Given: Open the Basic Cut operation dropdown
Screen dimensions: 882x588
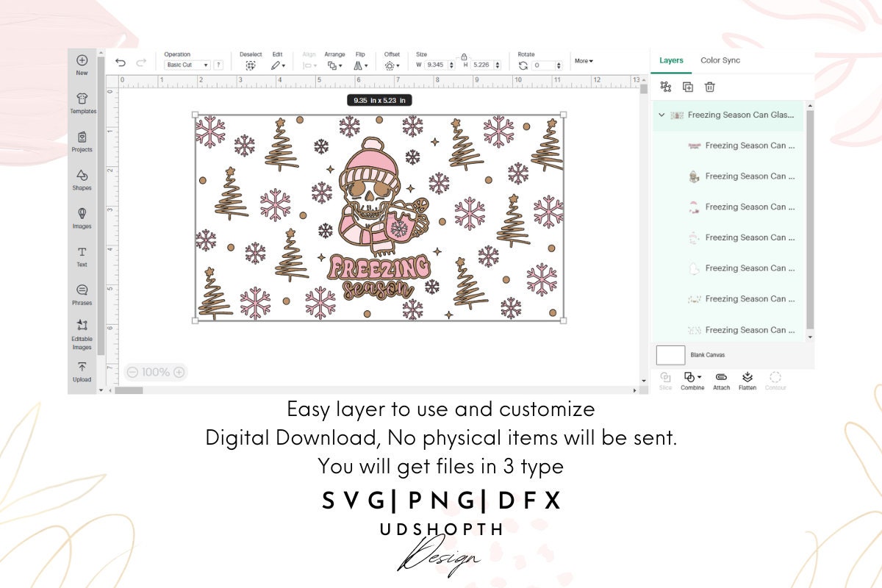Looking at the screenshot, I should point(186,64).
